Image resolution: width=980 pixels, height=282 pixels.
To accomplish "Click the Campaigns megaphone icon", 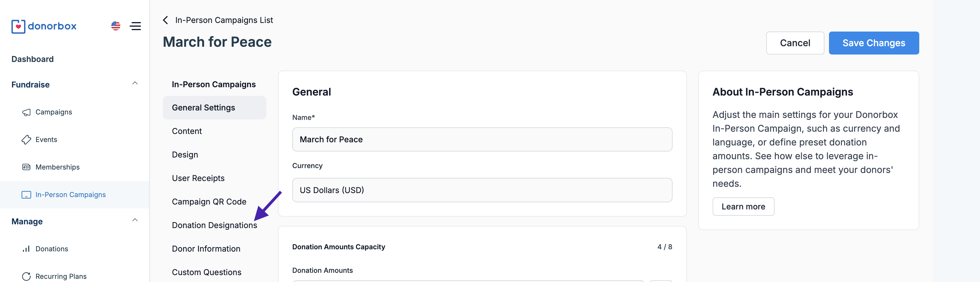I will click(26, 112).
